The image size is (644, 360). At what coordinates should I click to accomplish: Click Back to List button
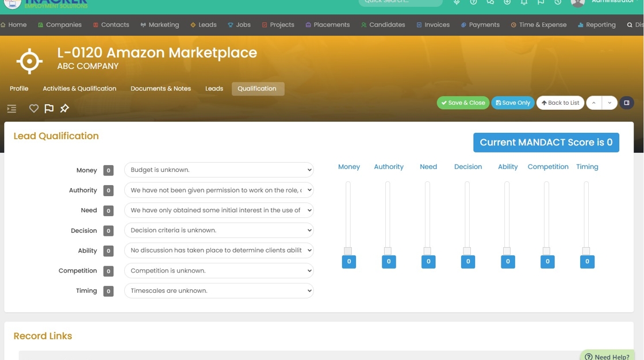(560, 103)
